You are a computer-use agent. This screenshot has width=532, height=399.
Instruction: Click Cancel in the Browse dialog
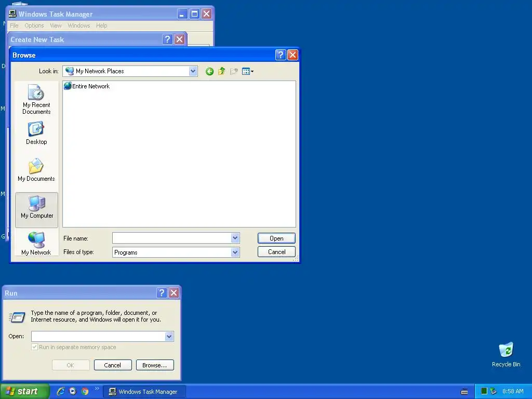click(x=276, y=252)
